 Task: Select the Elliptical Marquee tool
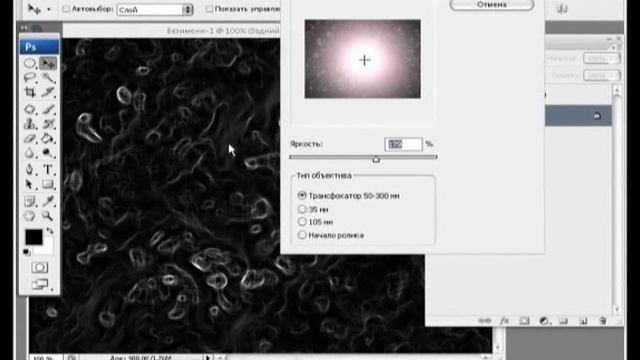[30, 63]
